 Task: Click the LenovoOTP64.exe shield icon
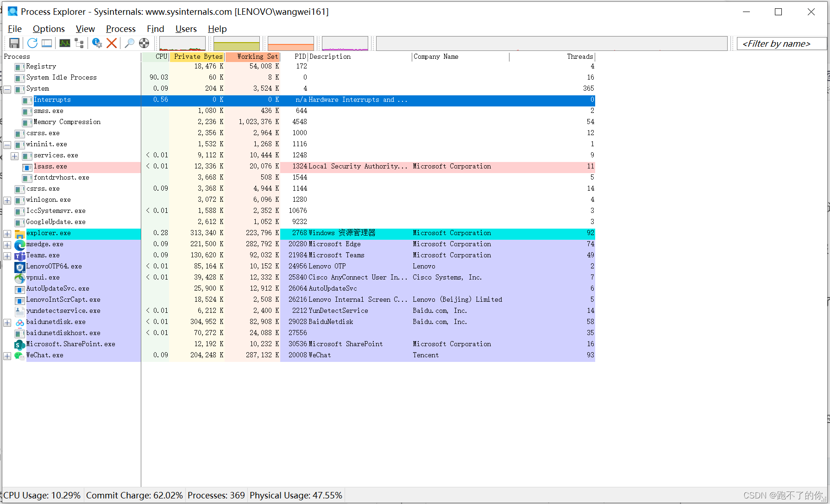[19, 267]
